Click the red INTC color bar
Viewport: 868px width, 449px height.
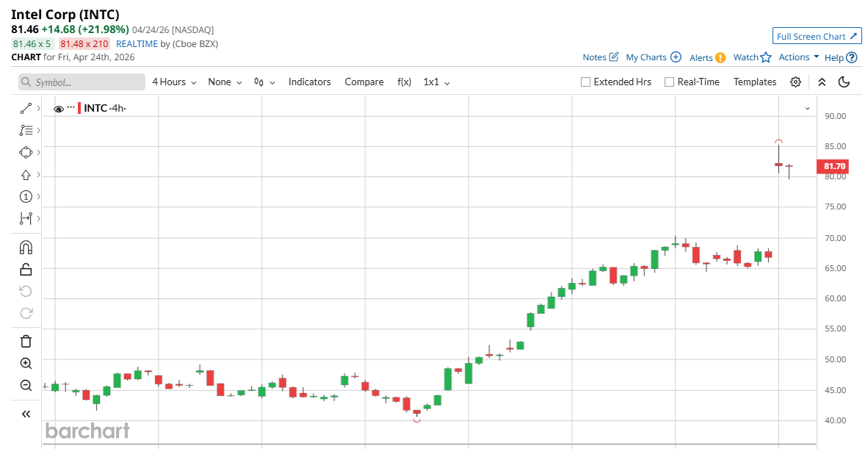[79, 108]
